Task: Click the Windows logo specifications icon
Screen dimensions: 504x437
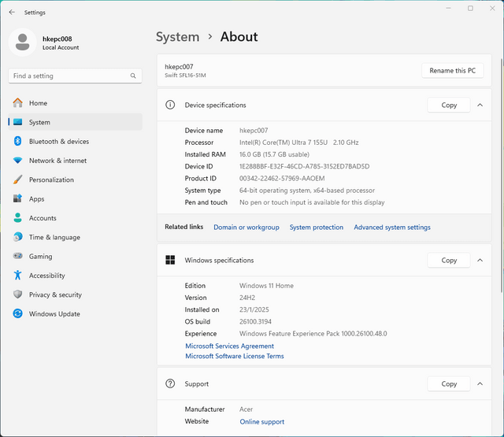Action: [x=170, y=260]
